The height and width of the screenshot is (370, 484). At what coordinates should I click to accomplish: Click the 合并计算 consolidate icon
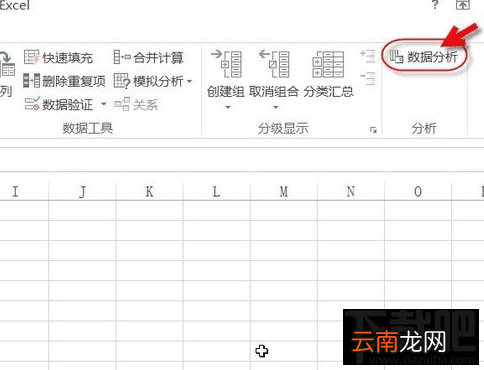pos(122,57)
